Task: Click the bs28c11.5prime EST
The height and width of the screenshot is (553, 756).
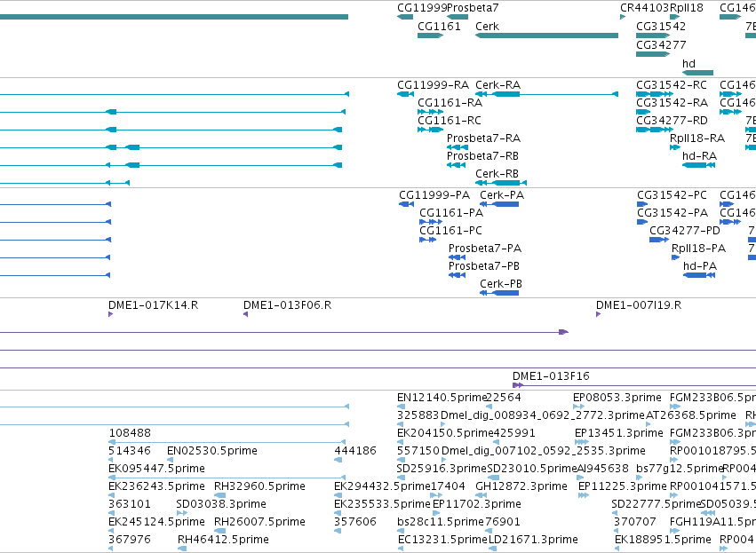Action: pos(400,531)
